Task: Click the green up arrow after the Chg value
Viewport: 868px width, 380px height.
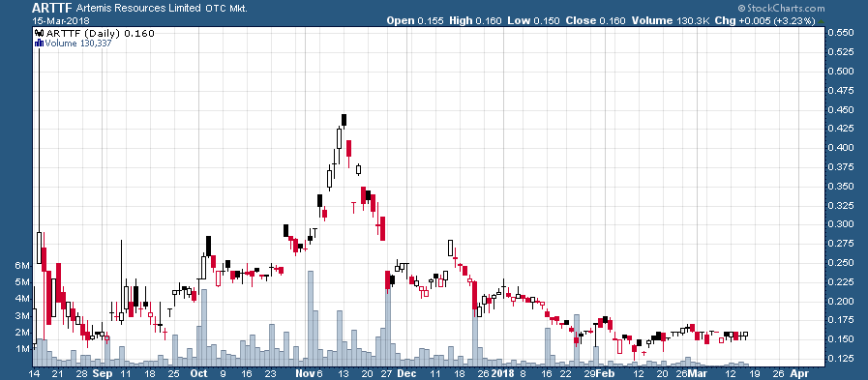Action: point(821,21)
